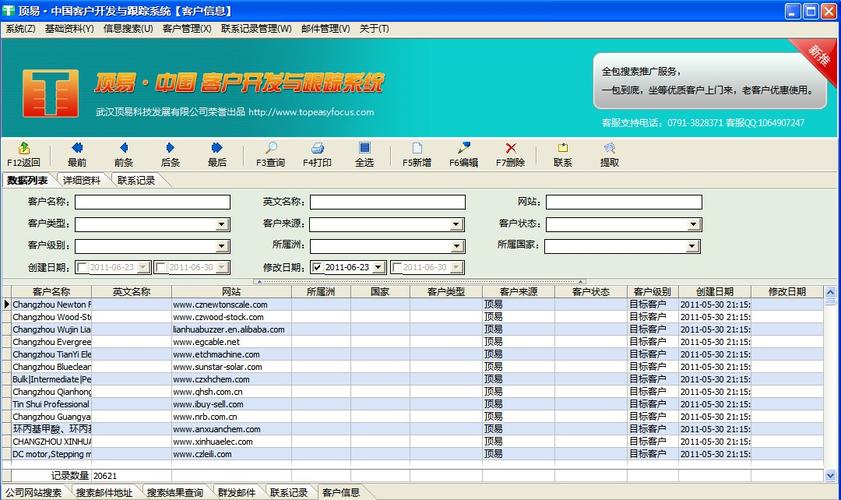The height and width of the screenshot is (500, 841).
Task: Open the 信息搜索(U) menu
Action: pyautogui.click(x=128, y=28)
